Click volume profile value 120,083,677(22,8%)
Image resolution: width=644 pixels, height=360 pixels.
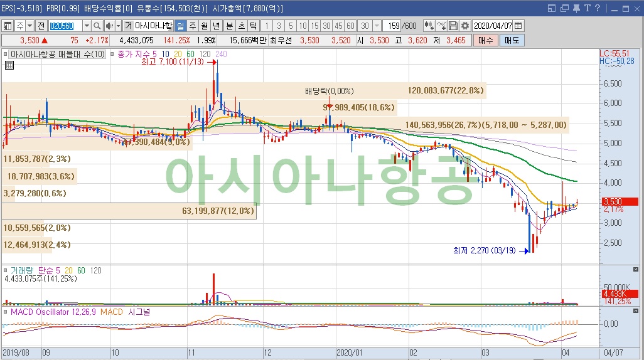446,91
